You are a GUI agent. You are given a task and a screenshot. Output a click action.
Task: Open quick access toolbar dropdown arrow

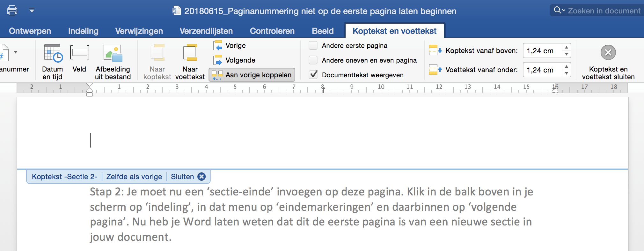pos(32,10)
